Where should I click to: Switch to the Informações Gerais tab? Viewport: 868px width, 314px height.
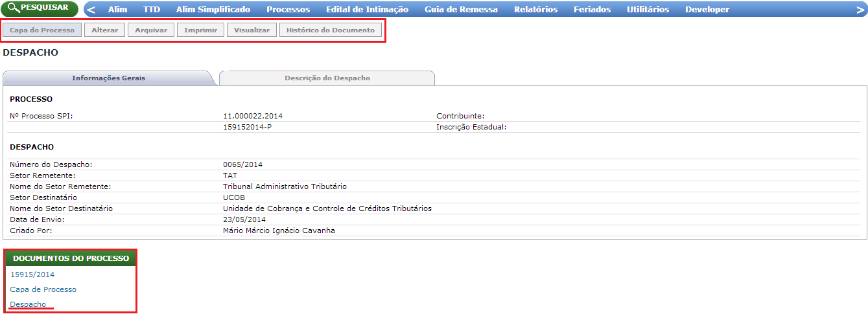(108, 78)
